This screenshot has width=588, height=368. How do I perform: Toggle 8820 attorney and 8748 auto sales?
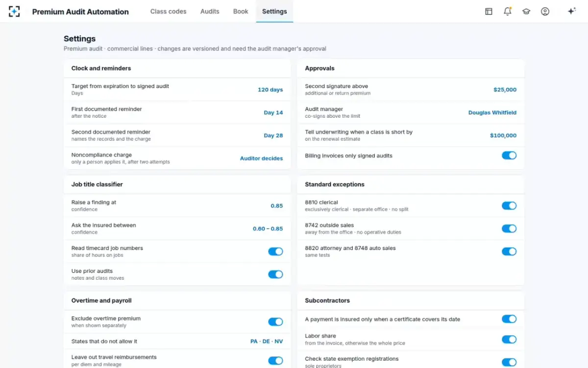click(x=509, y=251)
